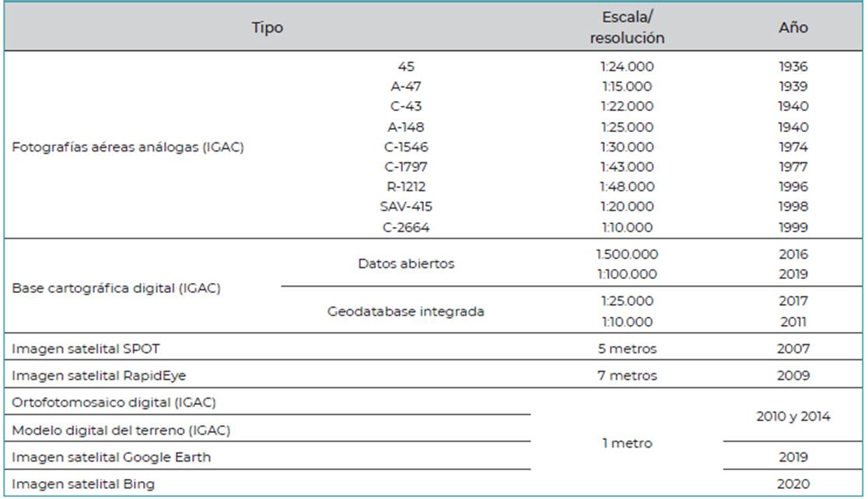Select the "7 metros" resolution cell
The height and width of the screenshot is (499, 868).
[627, 376]
